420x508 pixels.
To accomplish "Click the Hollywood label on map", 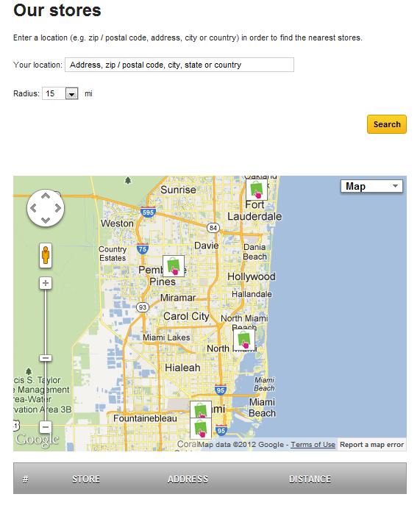I will coord(252,276).
